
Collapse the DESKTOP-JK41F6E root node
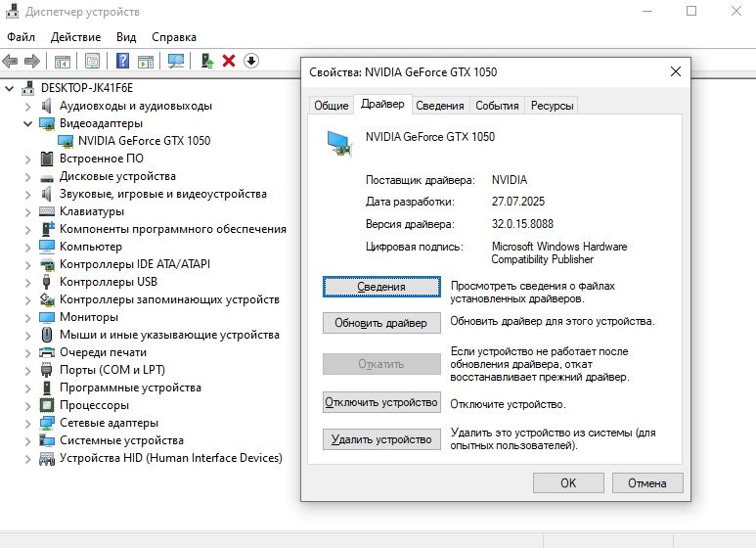(9, 88)
